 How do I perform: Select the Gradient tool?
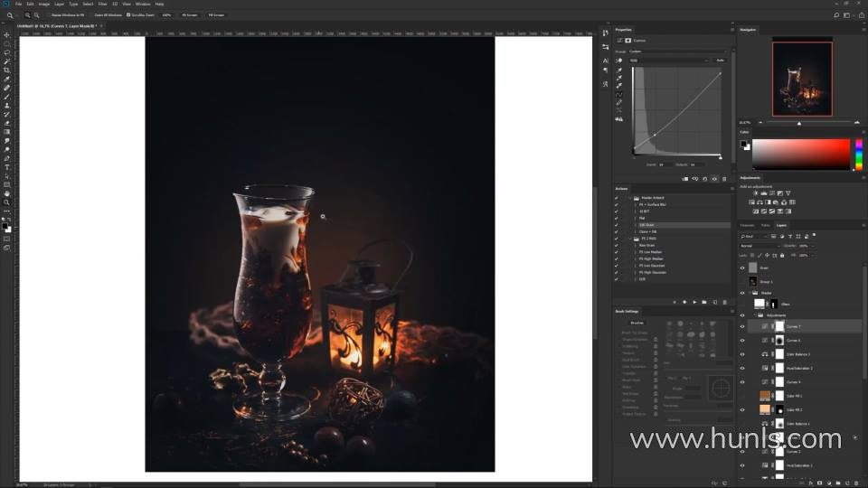click(6, 132)
